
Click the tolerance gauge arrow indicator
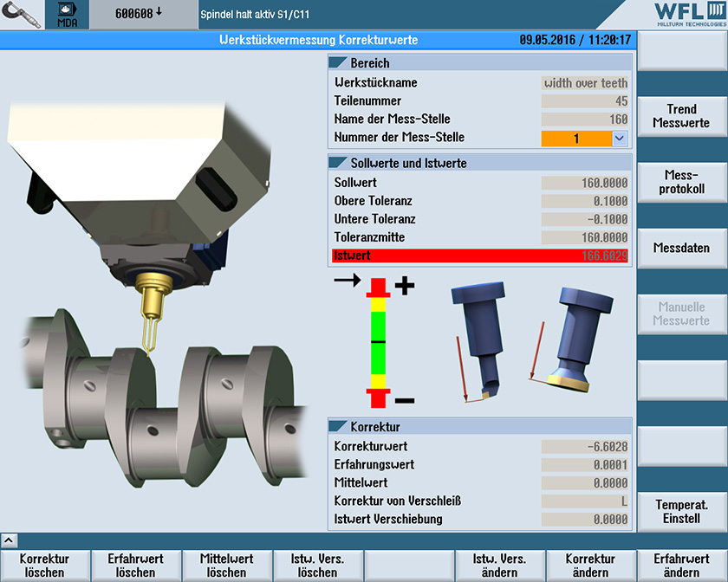347,281
